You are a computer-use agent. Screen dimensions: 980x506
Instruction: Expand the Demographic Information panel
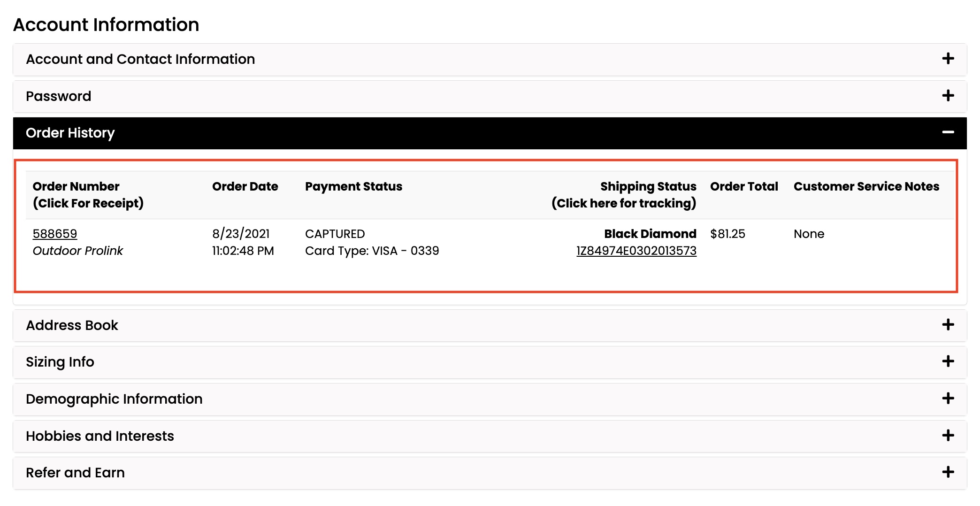coord(490,399)
